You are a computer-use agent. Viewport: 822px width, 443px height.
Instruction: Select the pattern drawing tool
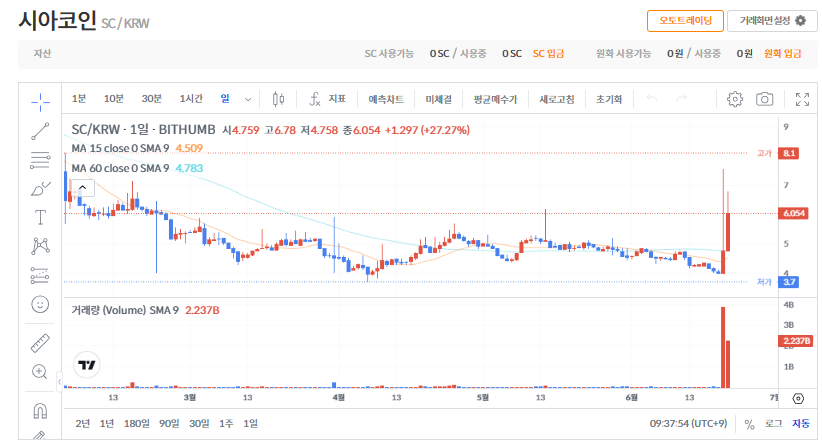tap(40, 246)
